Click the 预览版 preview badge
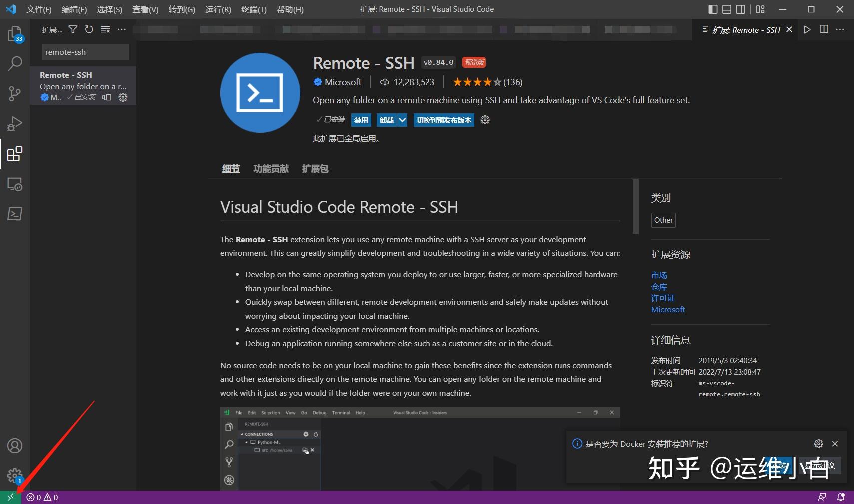The width and height of the screenshot is (854, 504). [474, 62]
